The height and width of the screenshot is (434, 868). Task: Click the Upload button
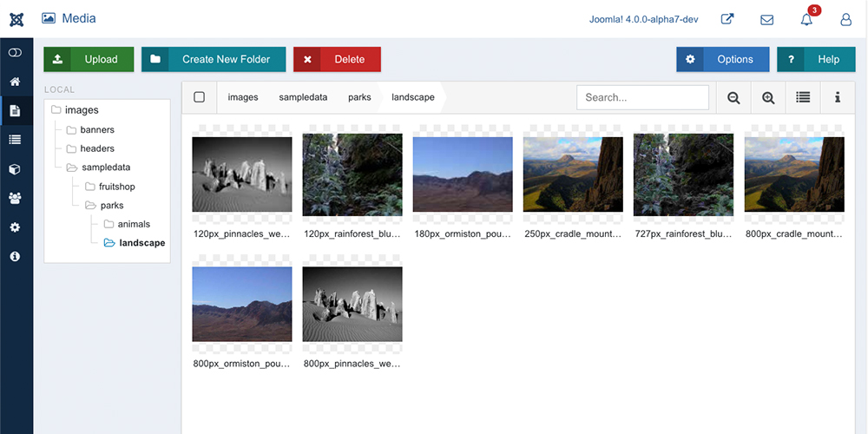pos(89,59)
